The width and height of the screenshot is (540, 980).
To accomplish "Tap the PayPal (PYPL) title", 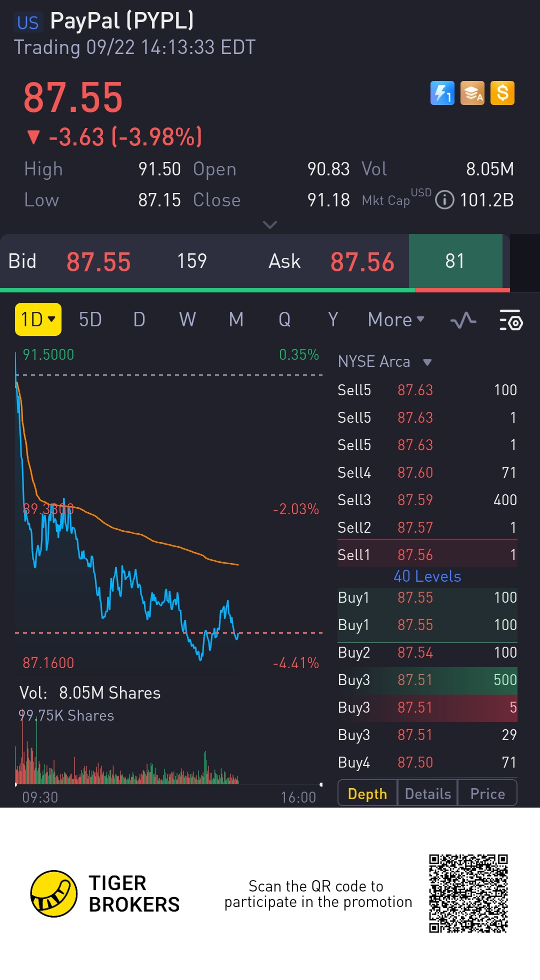I will (x=121, y=21).
